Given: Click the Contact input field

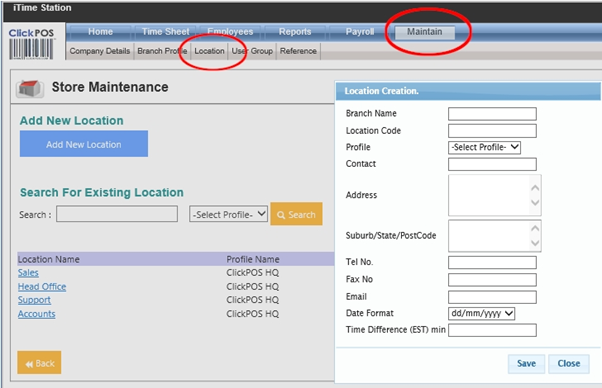Looking at the screenshot, I should [492, 164].
